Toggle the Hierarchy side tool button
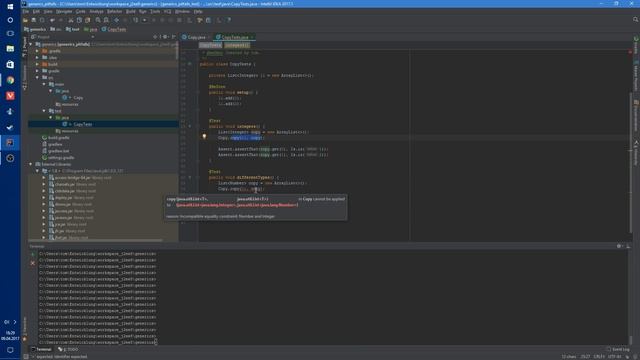The image size is (640, 360). (636, 153)
